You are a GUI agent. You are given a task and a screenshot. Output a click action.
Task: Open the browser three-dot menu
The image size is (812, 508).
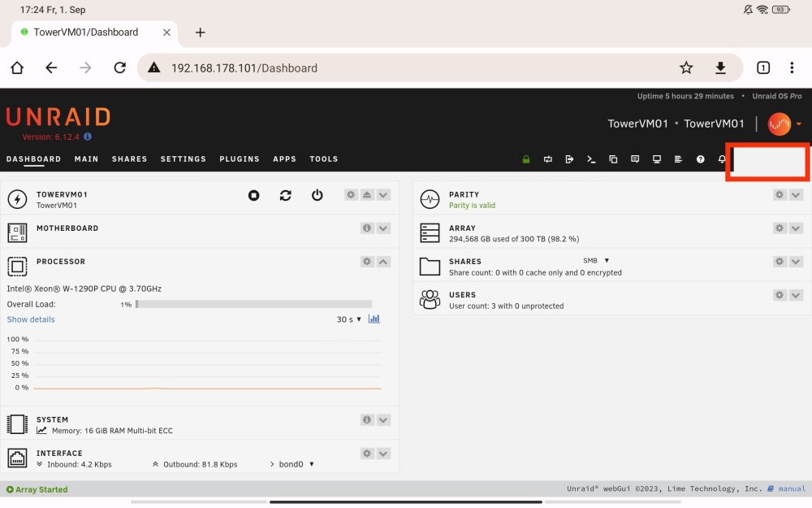[x=792, y=68]
